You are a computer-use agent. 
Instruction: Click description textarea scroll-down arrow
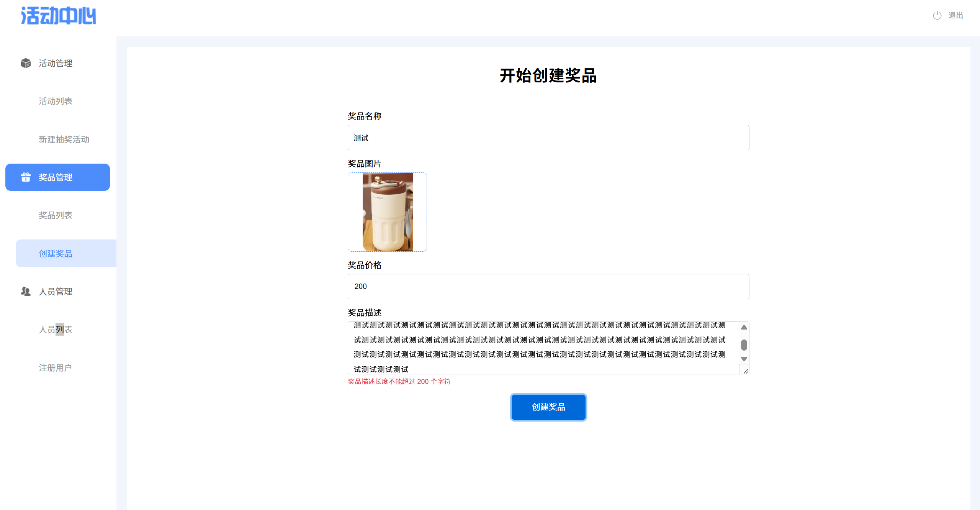click(744, 359)
